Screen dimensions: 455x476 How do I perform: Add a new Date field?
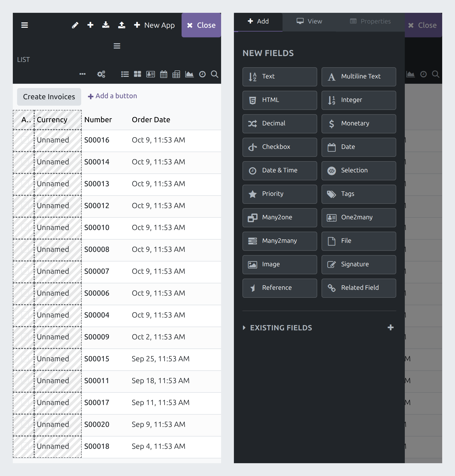tap(359, 147)
